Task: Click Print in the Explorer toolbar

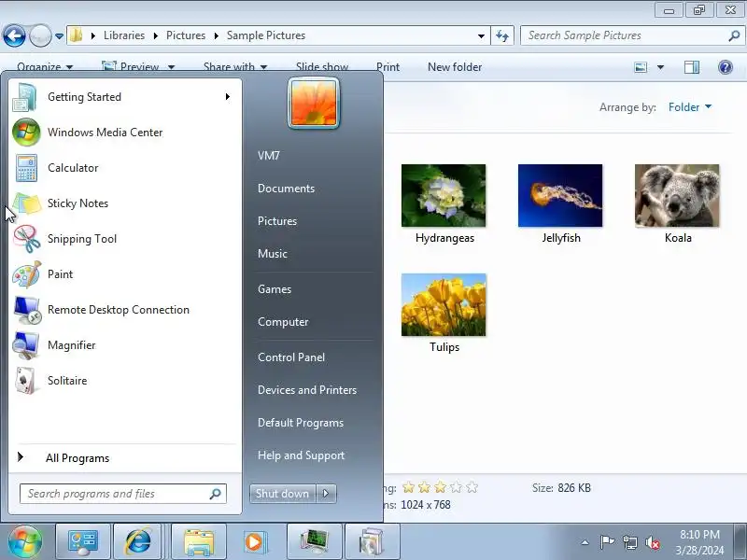Action: (x=388, y=67)
